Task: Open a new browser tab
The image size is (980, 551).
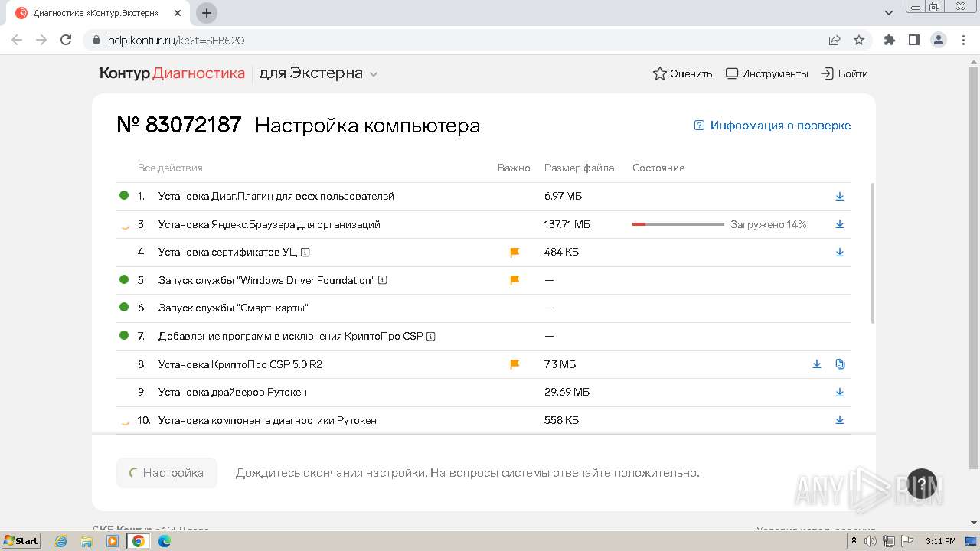Action: [x=207, y=13]
